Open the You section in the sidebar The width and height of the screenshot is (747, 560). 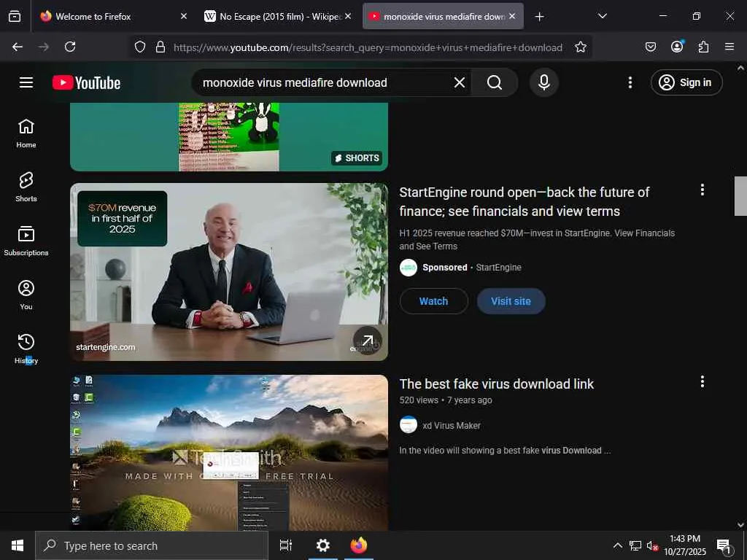click(x=26, y=295)
